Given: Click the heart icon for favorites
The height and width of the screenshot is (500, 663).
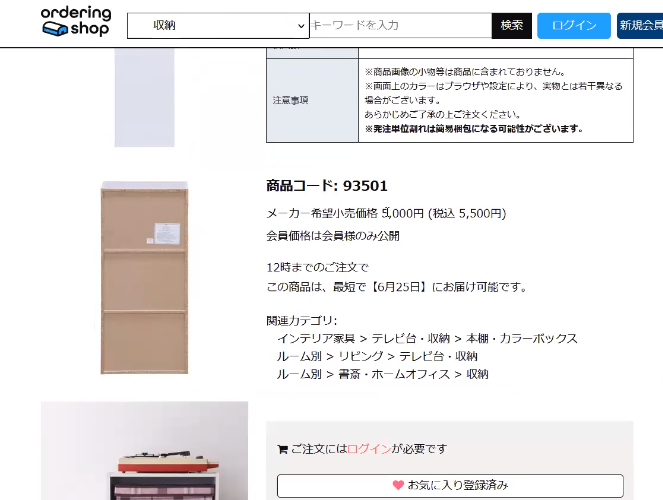Looking at the screenshot, I should click(x=398, y=485).
